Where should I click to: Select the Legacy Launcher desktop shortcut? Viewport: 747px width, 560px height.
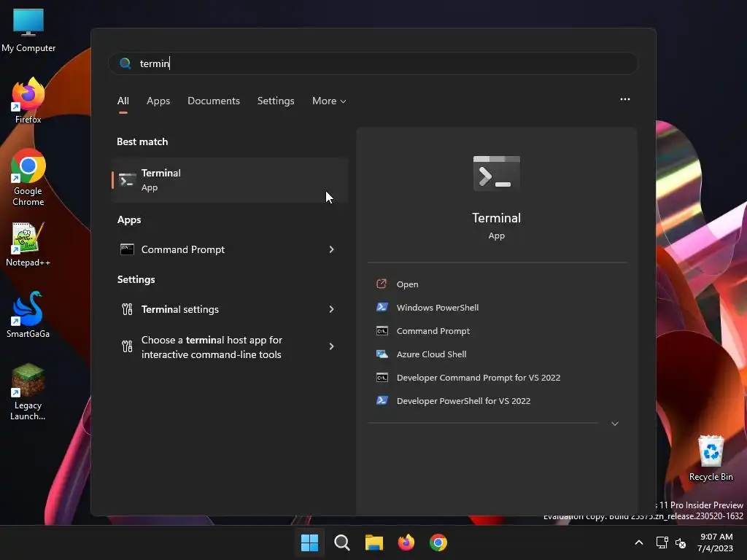tap(28, 392)
